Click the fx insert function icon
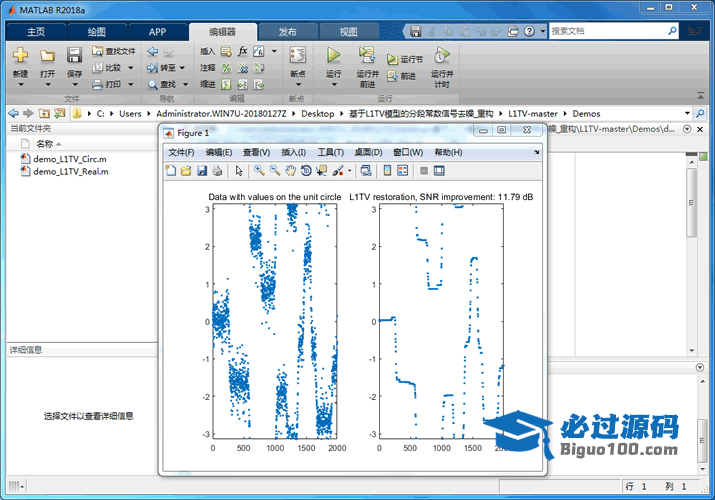Viewport: 715px width, 500px height. (x=243, y=51)
